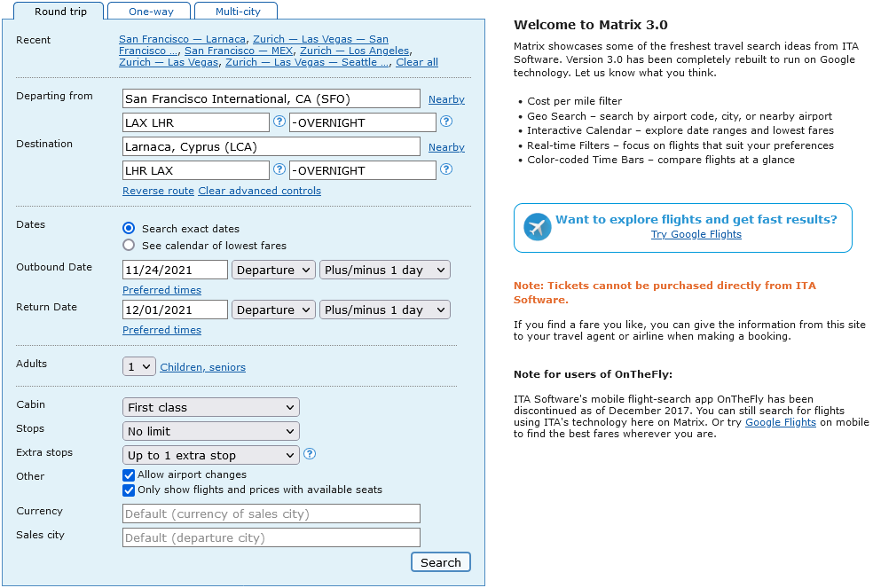
Task: Expand the Stops No limit dropdown
Action: (x=210, y=431)
